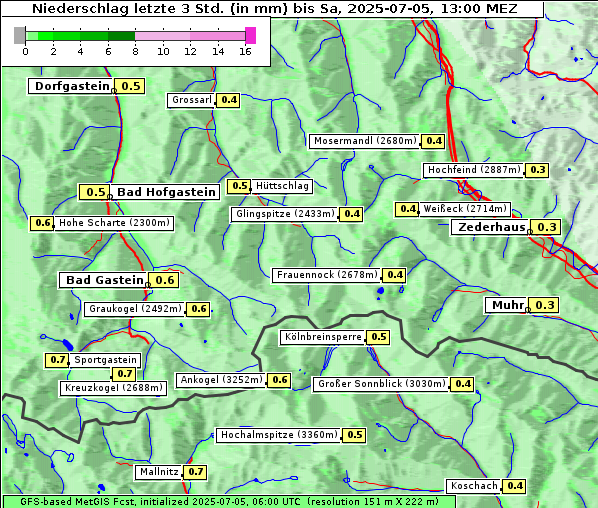This screenshot has width=598, height=508.
Task: Select the Hohe Scharte (2300m) label
Action: [x=114, y=223]
